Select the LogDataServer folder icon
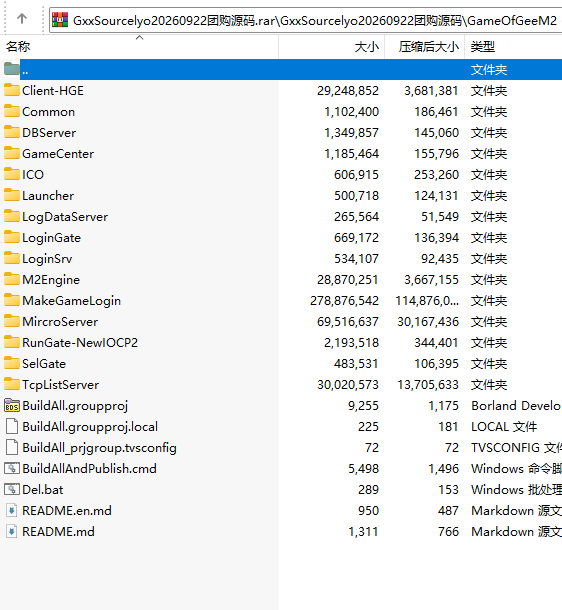The image size is (562, 610). pyautogui.click(x=12, y=216)
